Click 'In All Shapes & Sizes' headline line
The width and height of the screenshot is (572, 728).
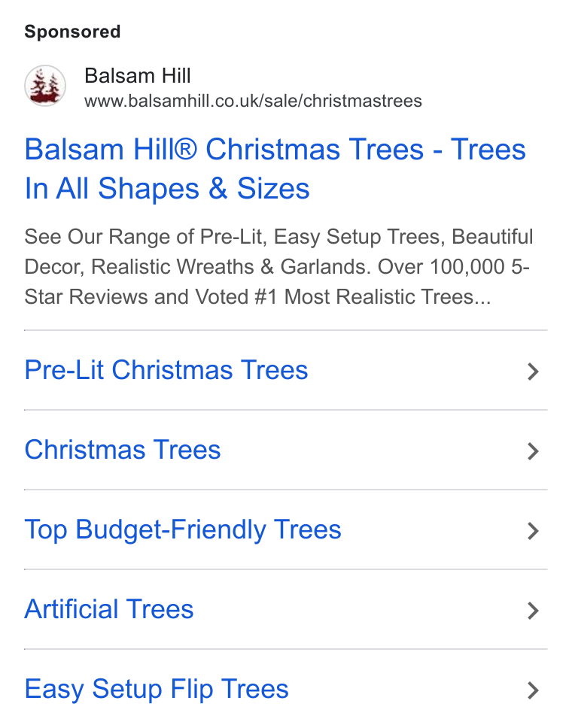(167, 189)
